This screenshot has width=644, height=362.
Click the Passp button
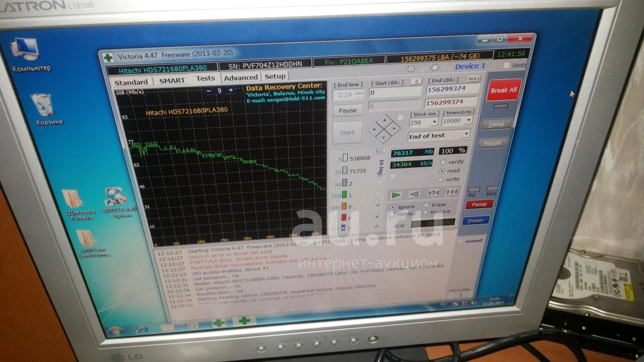[479, 204]
